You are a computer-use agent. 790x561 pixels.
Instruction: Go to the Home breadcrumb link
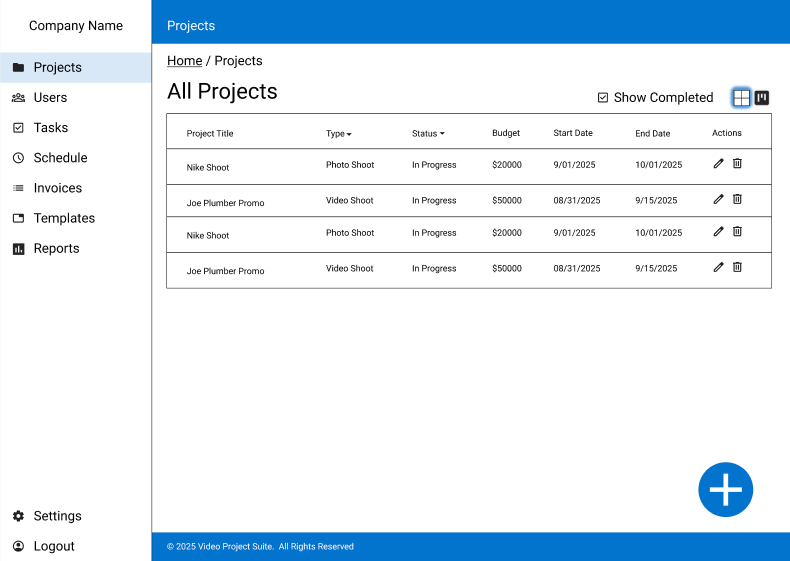point(184,61)
